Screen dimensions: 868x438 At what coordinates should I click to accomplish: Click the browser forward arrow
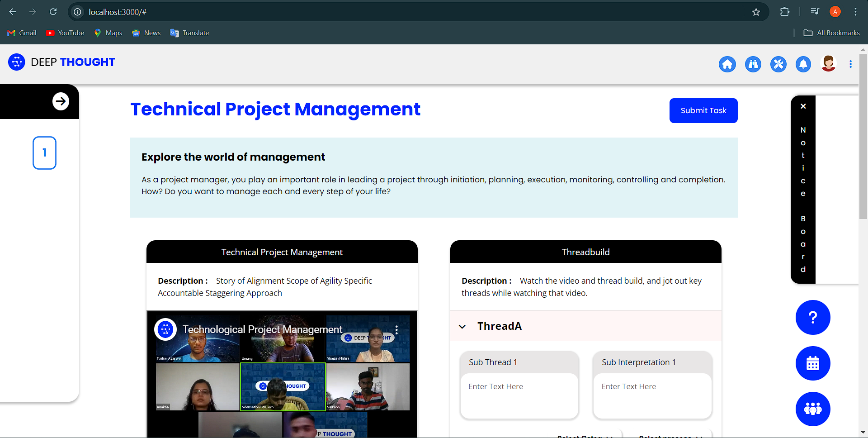(x=33, y=12)
